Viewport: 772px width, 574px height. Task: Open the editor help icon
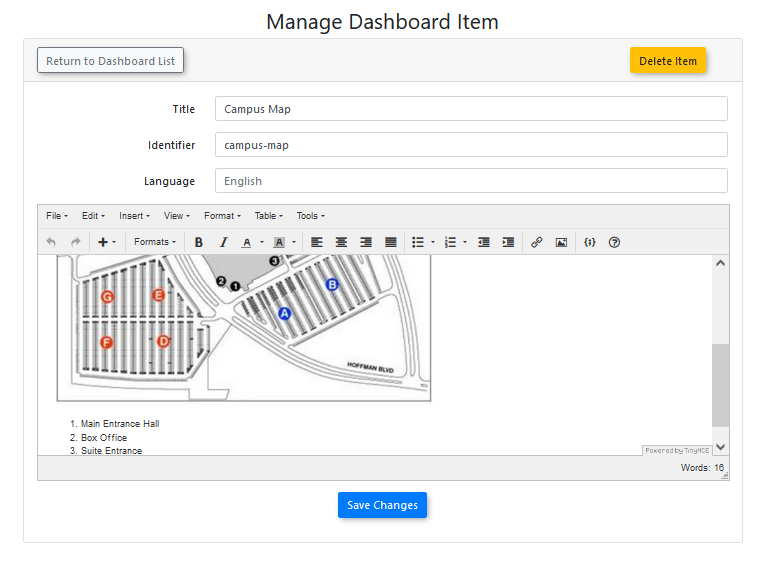[614, 242]
